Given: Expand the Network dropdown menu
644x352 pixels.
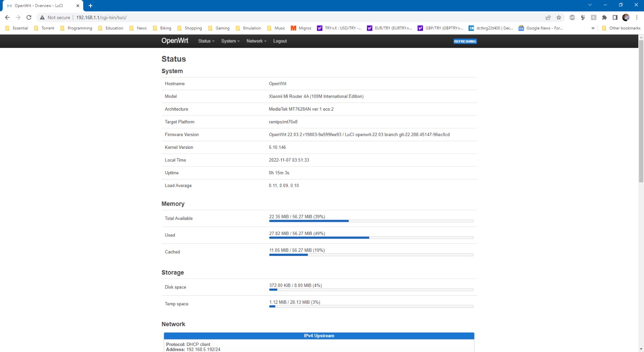Looking at the screenshot, I should [256, 41].
